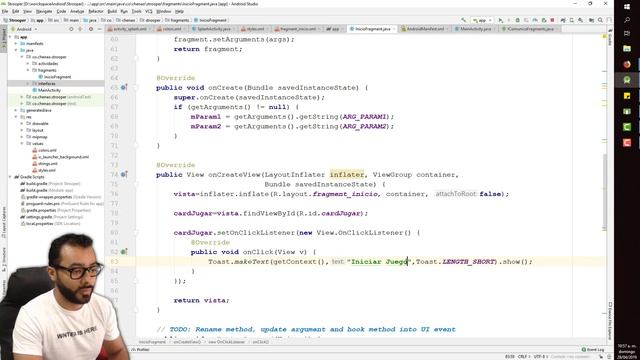
Task: Click the Windows taskbar search icon
Action: point(627,20)
